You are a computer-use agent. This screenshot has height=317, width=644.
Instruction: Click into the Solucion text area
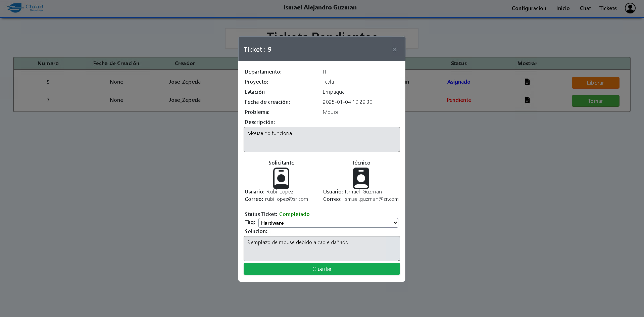pos(321,248)
